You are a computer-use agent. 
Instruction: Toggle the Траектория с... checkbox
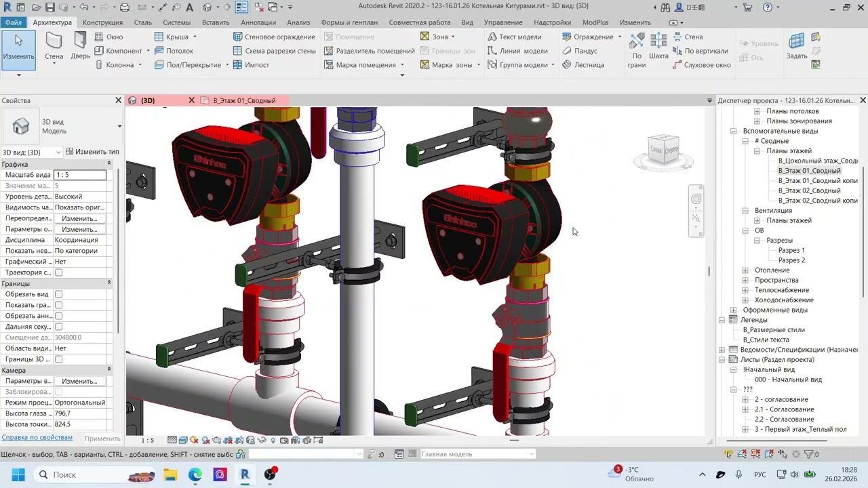58,272
